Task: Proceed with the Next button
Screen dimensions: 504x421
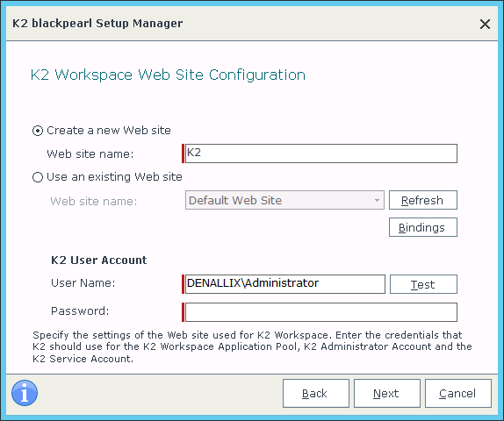Action: 387,394
